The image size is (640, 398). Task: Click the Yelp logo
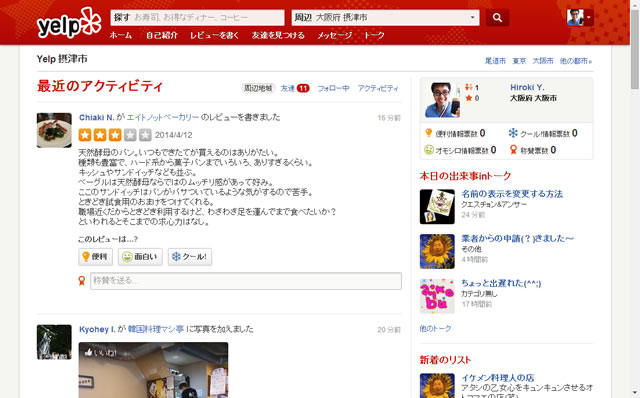tap(69, 22)
